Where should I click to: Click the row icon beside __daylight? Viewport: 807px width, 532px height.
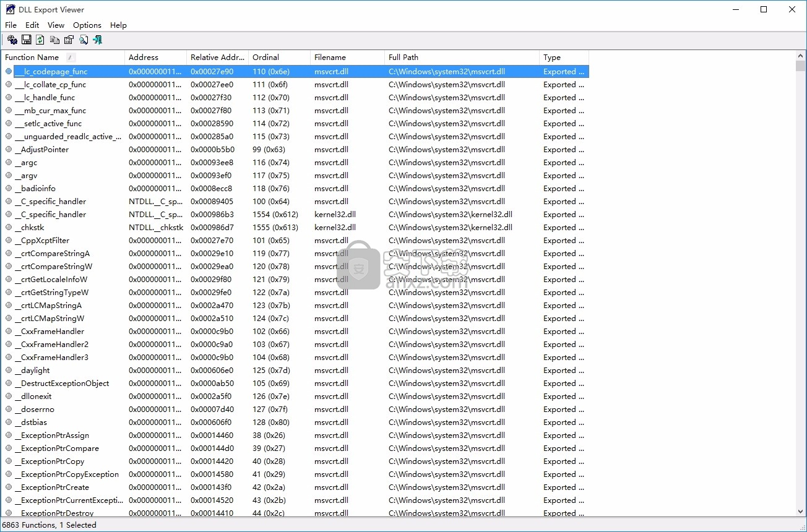point(9,371)
